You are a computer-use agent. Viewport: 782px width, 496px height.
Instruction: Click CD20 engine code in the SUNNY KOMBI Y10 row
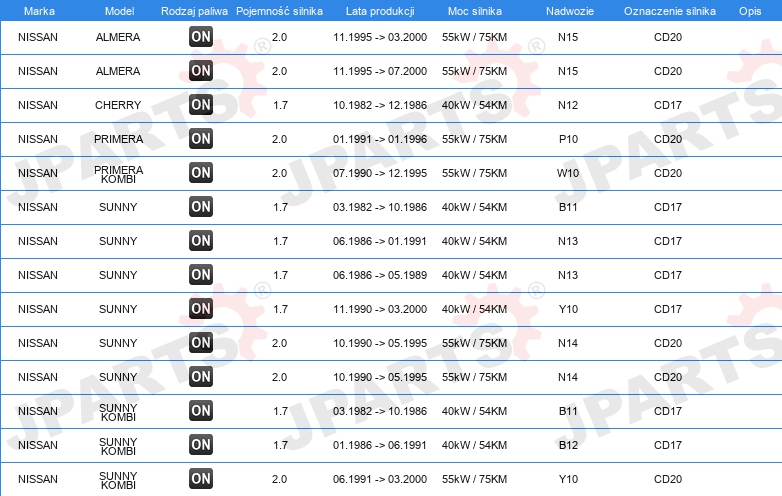click(668, 479)
